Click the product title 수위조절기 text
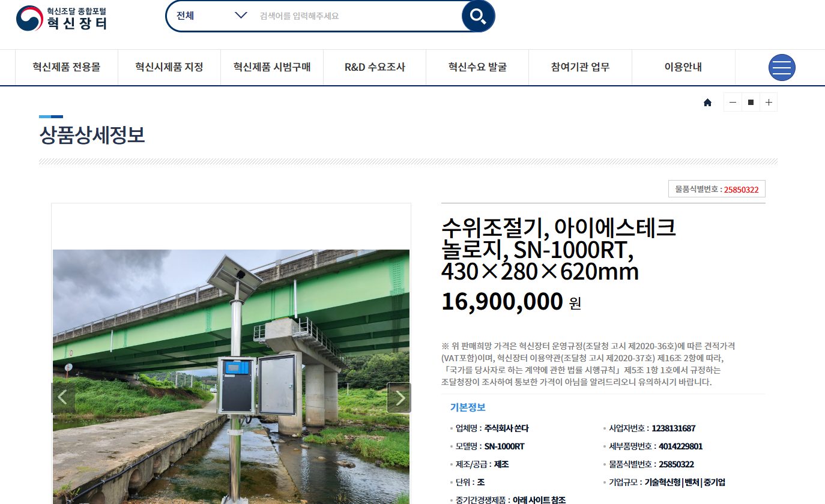 pos(559,249)
